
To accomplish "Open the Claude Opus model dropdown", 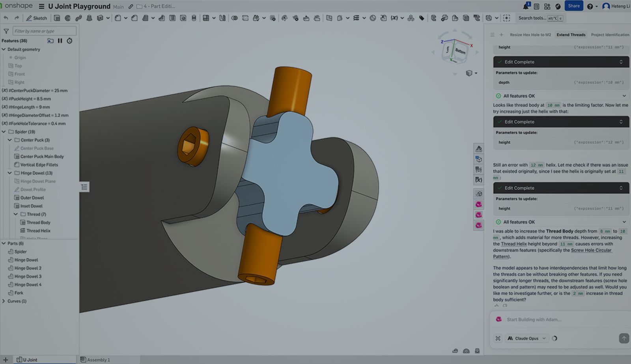I will point(527,338).
